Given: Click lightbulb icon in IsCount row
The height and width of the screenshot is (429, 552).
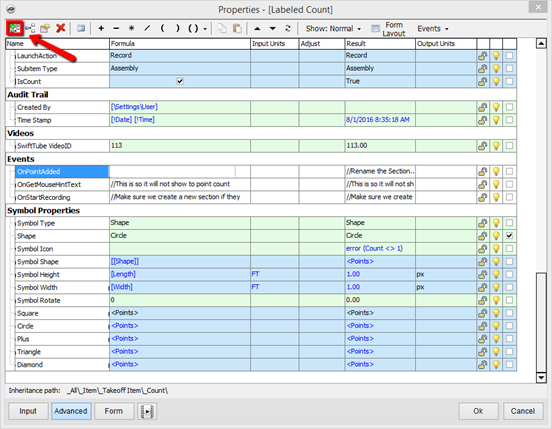Looking at the screenshot, I should point(496,81).
